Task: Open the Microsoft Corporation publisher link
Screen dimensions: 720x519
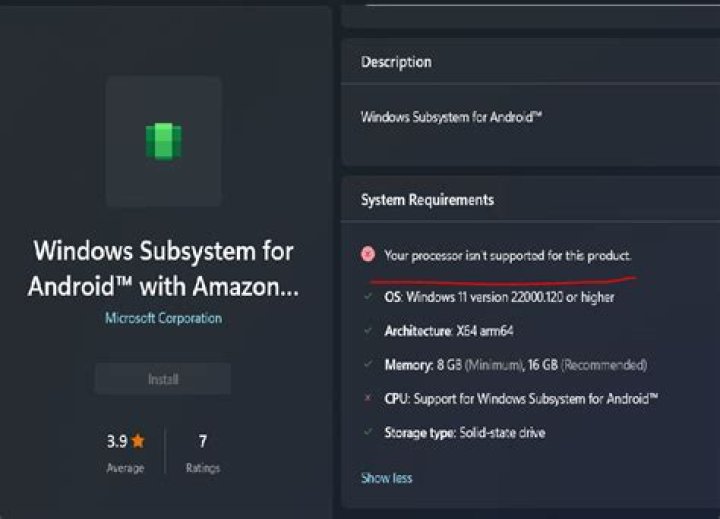Action: pyautogui.click(x=163, y=318)
